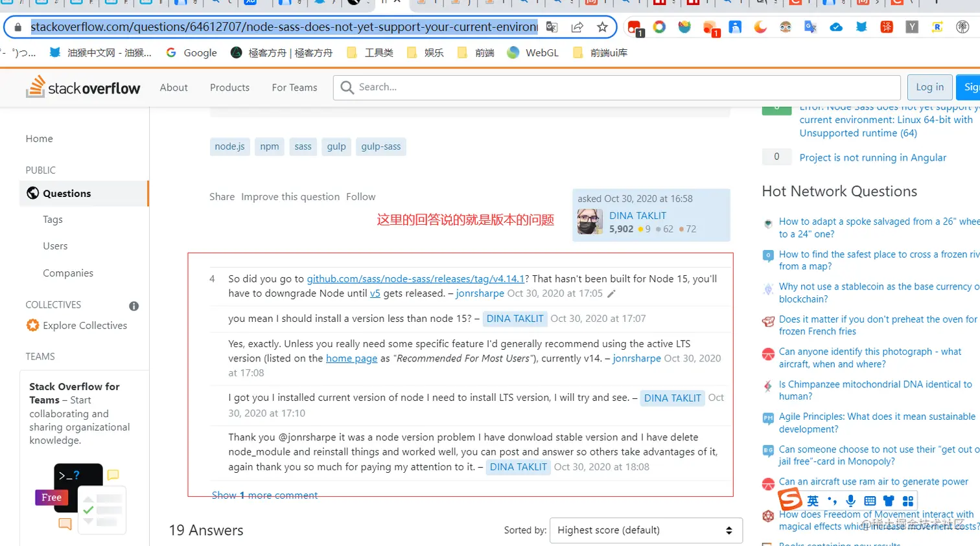Open the 工具类 bookmark folder
The height and width of the screenshot is (546, 980).
click(370, 53)
